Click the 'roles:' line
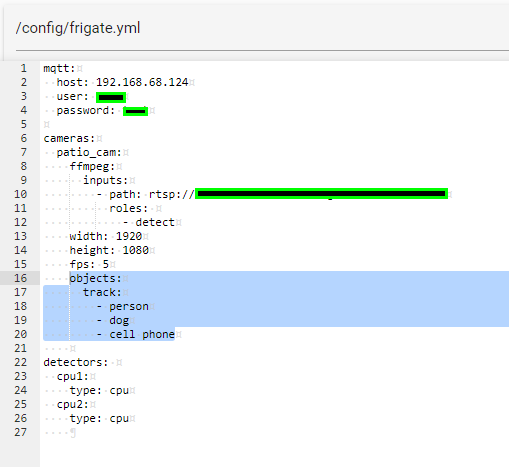The image size is (509, 467). click(128, 208)
